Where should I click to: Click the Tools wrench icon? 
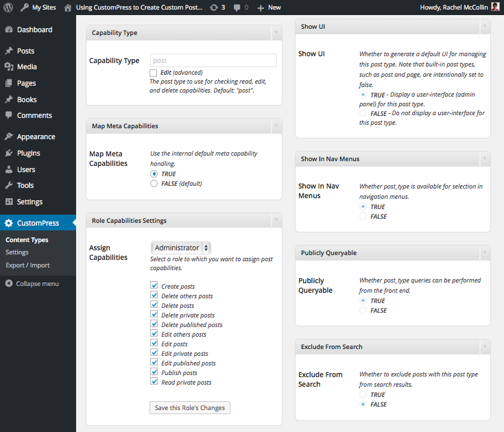[9, 185]
